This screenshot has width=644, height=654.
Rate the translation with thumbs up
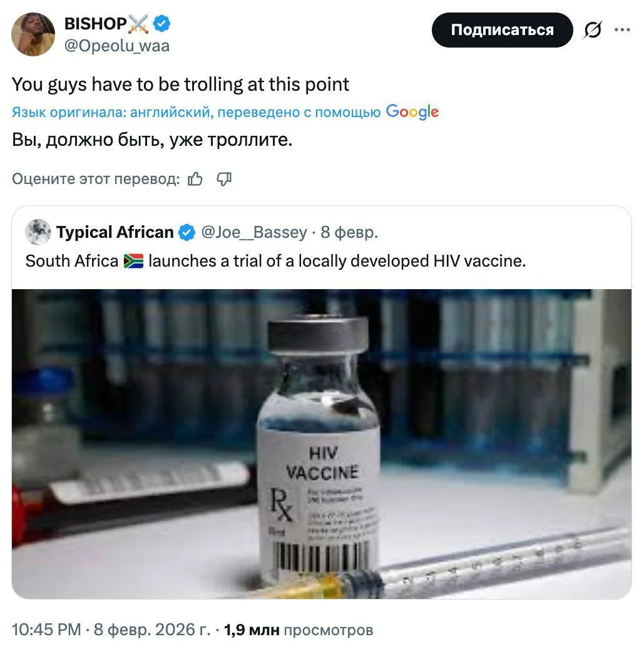point(195,180)
